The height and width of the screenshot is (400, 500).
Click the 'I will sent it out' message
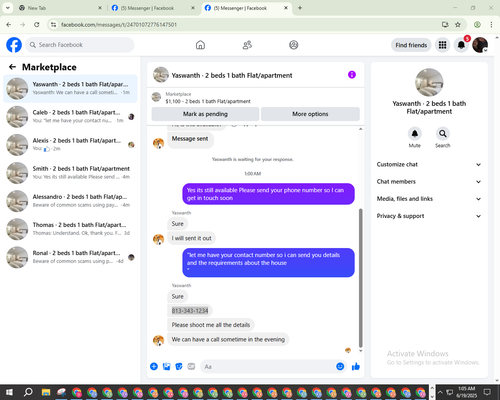click(x=191, y=238)
